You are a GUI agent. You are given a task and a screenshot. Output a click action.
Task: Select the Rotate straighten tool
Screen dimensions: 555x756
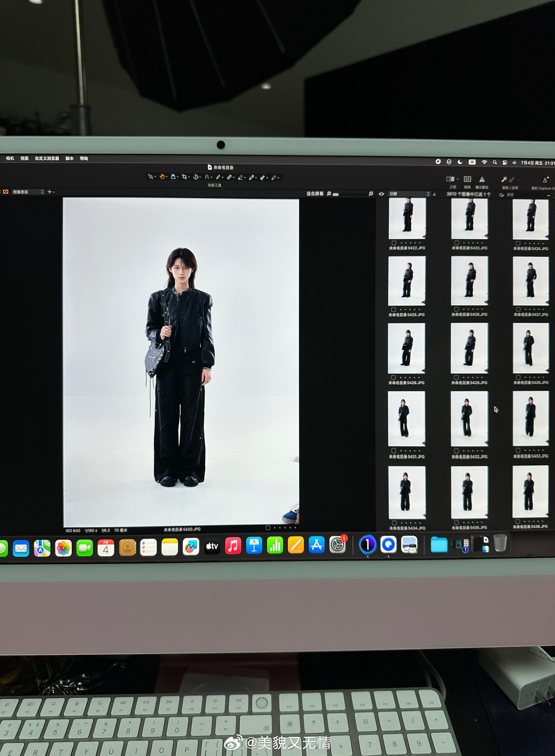[195, 177]
